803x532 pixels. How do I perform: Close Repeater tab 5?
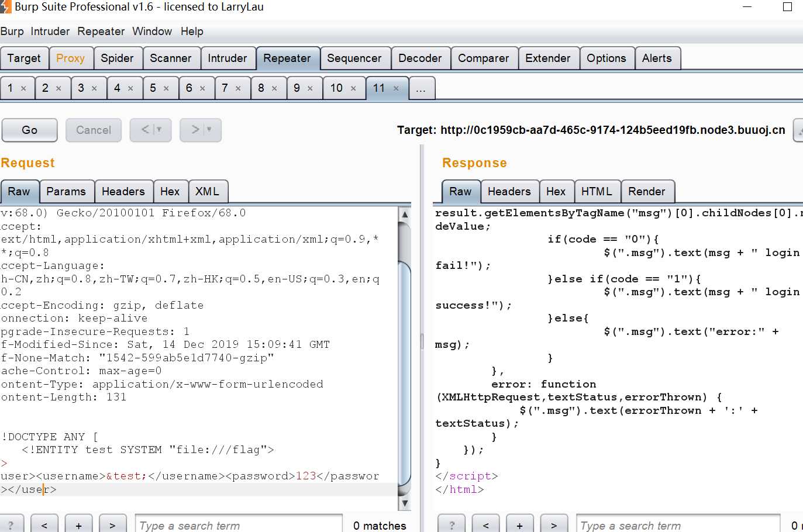pyautogui.click(x=166, y=89)
